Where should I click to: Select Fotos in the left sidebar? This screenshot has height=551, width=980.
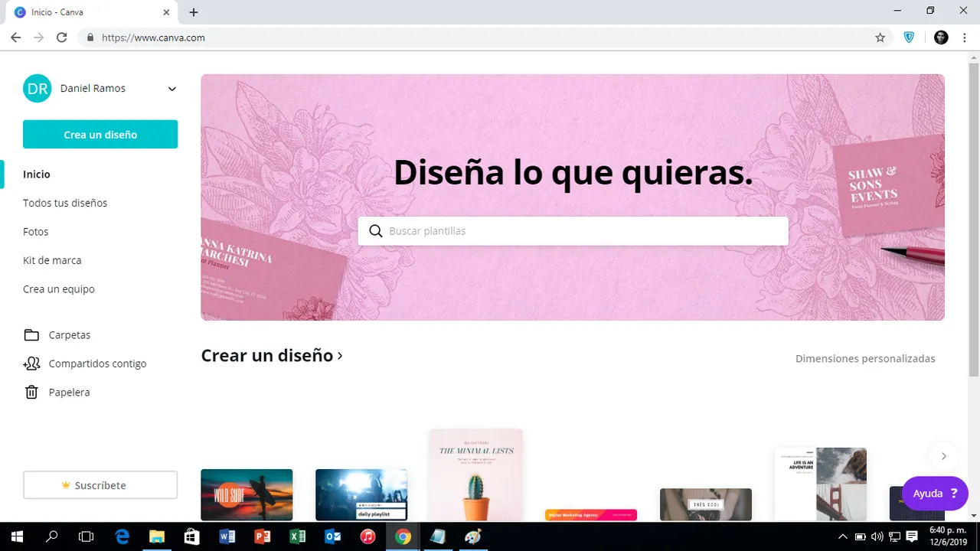(x=35, y=231)
